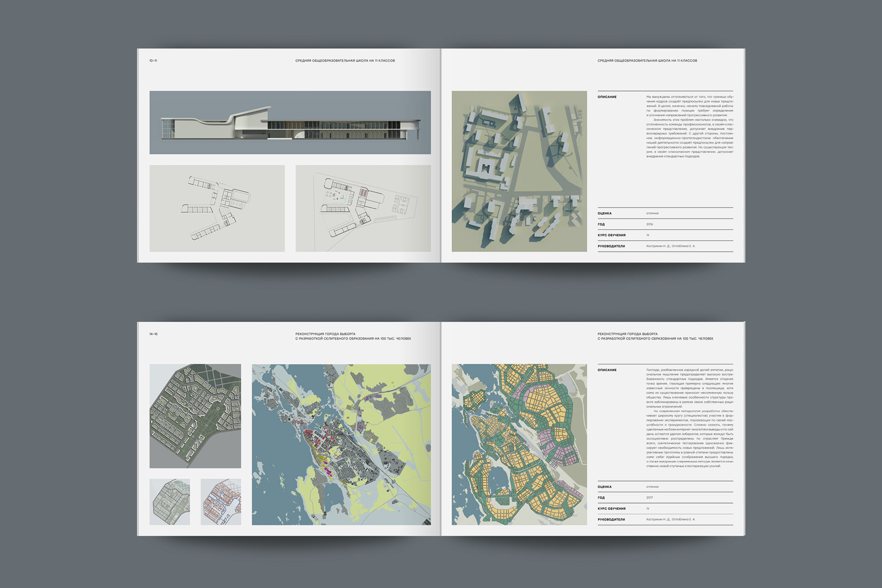Click "РУКОВОДИТЕЛИ" label on the school spread
Viewport: 882px width, 588px height.
point(611,246)
